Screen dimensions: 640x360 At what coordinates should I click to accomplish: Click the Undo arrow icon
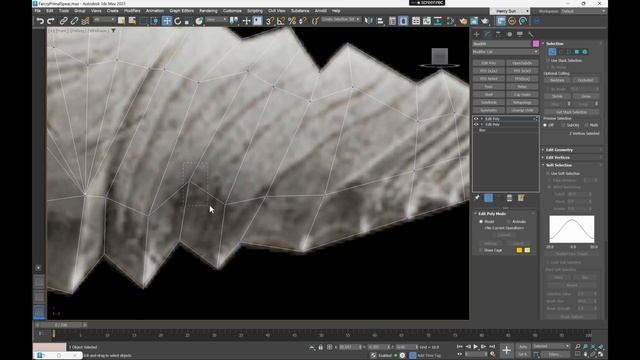[x=40, y=21]
